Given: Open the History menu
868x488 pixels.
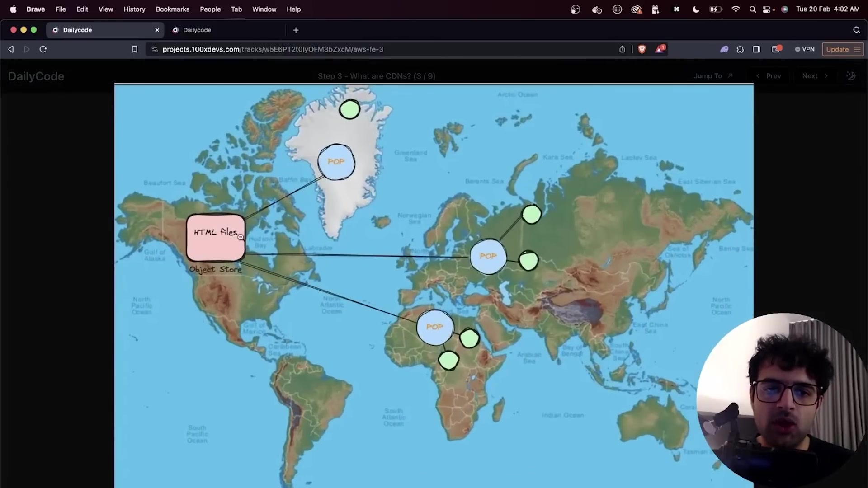Looking at the screenshot, I should (x=134, y=9).
